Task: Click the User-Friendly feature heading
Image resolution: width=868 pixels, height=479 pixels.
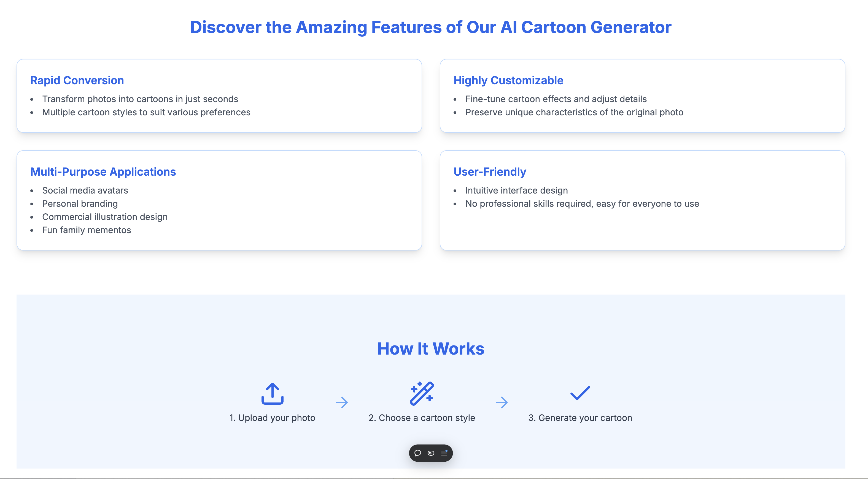Action: (x=490, y=172)
